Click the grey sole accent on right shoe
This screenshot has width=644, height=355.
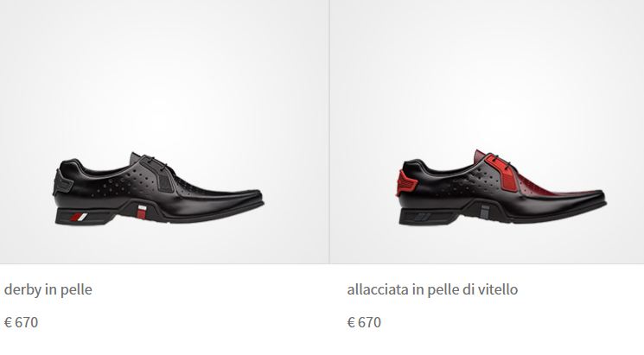click(x=485, y=211)
